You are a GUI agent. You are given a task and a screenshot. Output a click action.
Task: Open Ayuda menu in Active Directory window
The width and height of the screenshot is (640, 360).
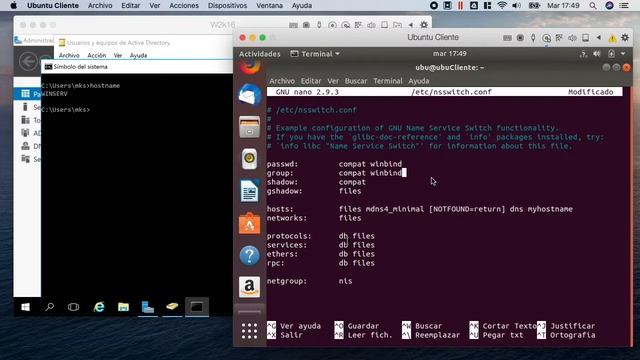pos(138,55)
